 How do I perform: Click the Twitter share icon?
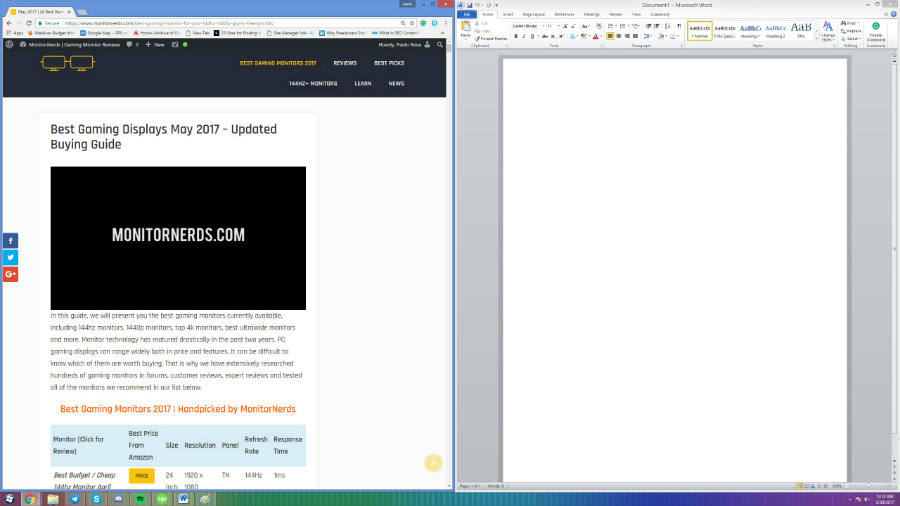click(x=10, y=257)
